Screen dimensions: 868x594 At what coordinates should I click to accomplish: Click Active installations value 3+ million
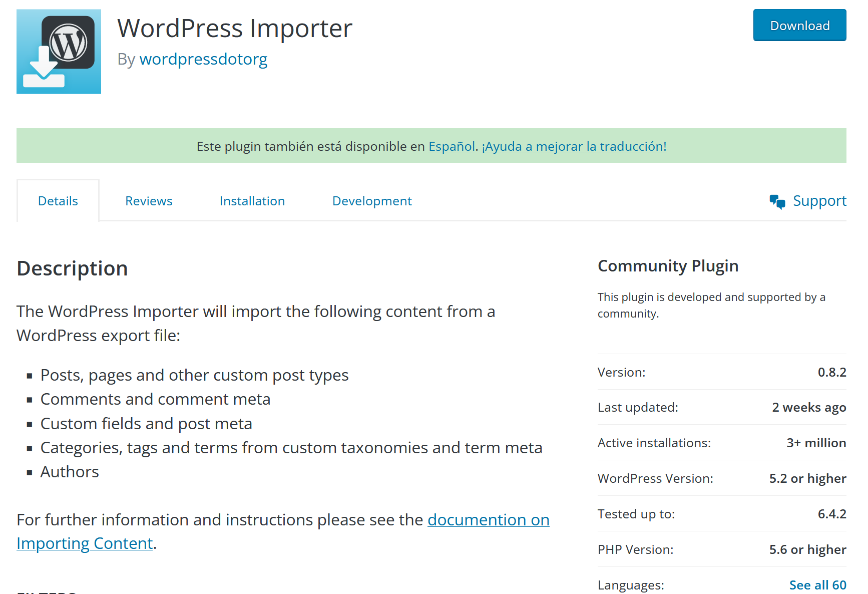[816, 443]
